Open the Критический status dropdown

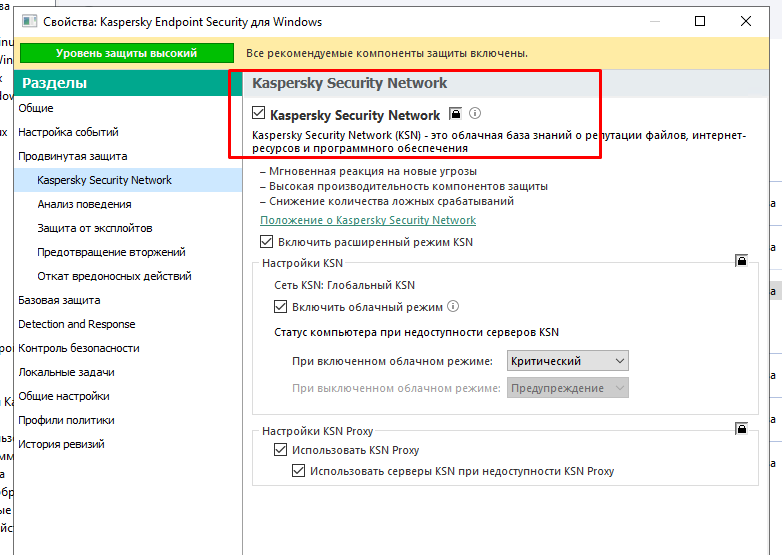tap(568, 361)
